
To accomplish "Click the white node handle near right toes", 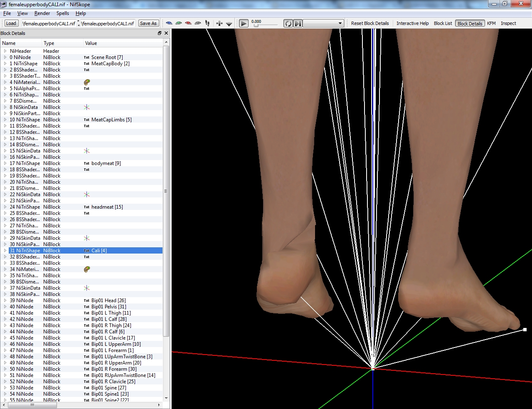I will coord(525,330).
